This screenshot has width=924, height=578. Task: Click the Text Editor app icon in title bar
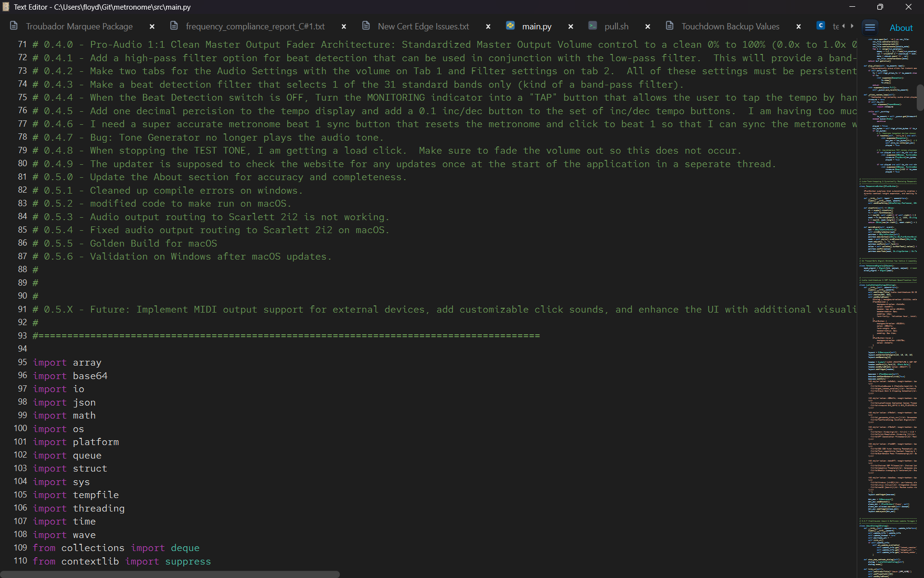(x=6, y=7)
